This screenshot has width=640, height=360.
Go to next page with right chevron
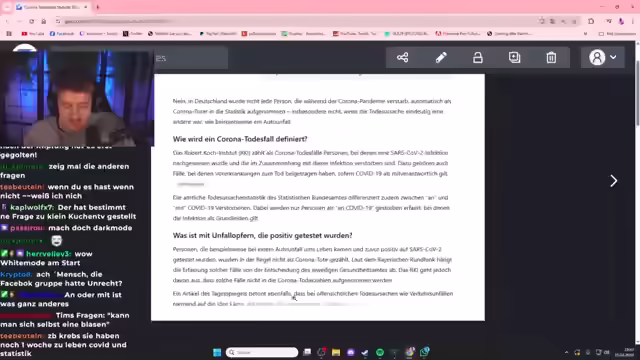[613, 181]
